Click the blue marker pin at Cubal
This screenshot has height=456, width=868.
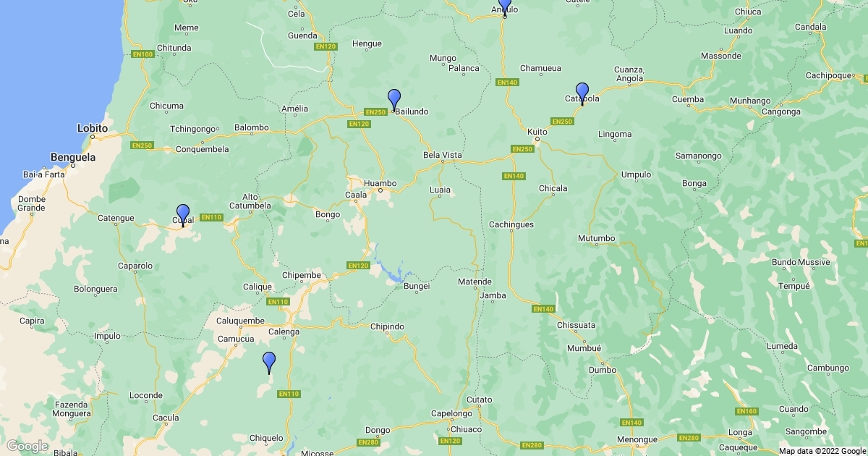[x=183, y=215]
